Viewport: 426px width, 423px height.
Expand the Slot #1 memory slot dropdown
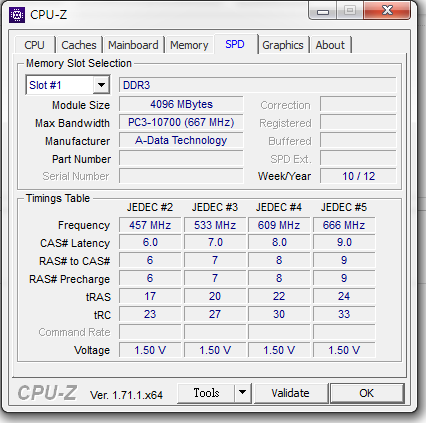[101, 85]
